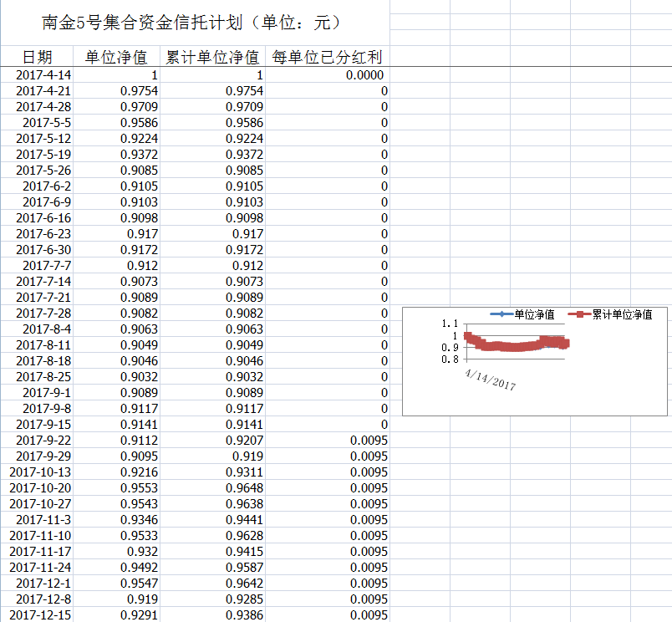Select the 累计单位净值 header cell in the table
This screenshot has height=622, width=672.
click(212, 57)
